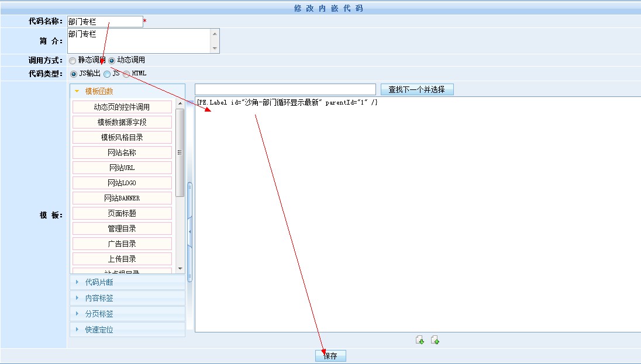Collapse the left panel via splitter arrow
Viewport: 641px width, 364px height.
(189, 231)
